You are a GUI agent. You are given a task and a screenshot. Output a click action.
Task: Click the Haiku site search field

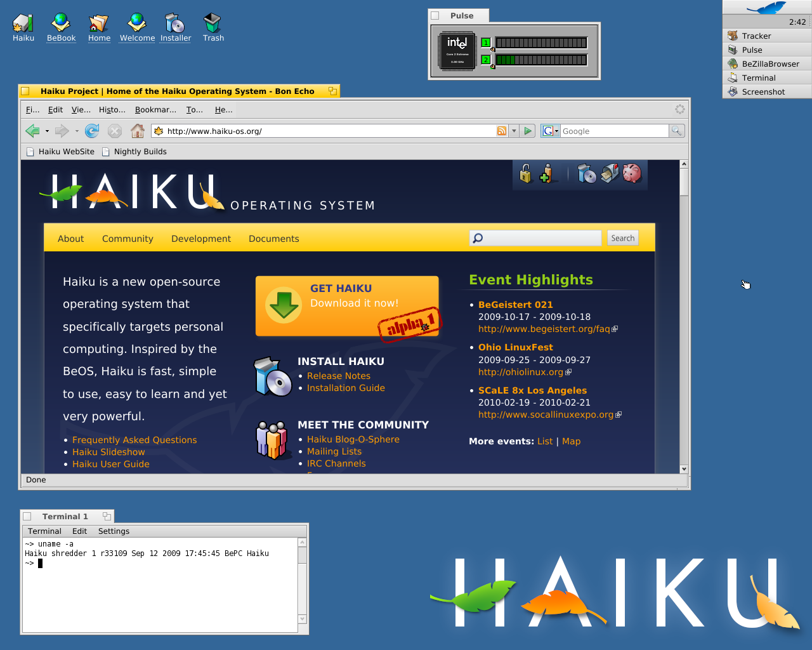point(535,238)
